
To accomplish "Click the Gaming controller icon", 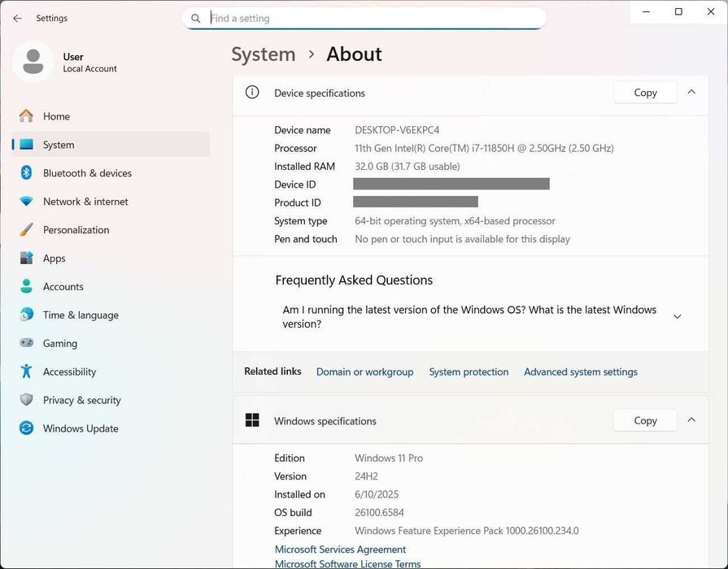I will click(x=27, y=343).
